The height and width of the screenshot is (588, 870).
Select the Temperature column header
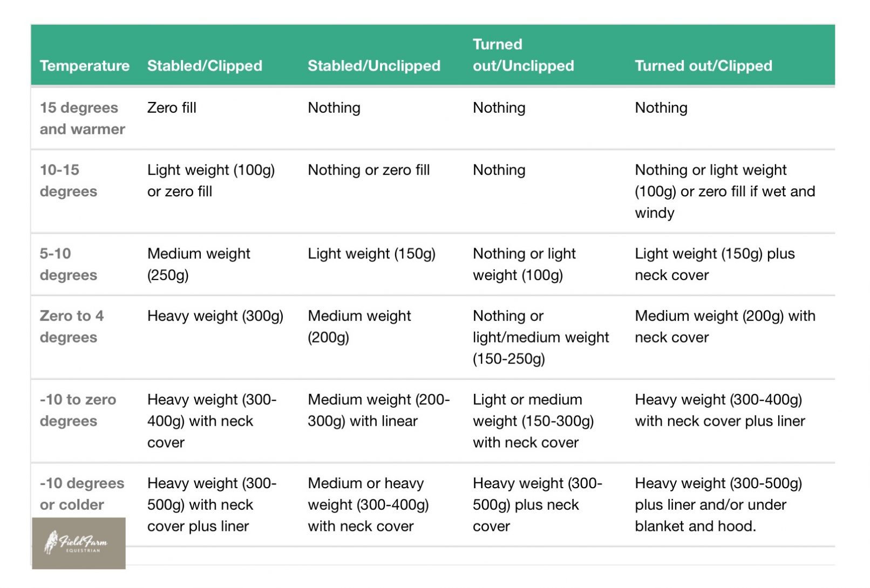pos(85,66)
